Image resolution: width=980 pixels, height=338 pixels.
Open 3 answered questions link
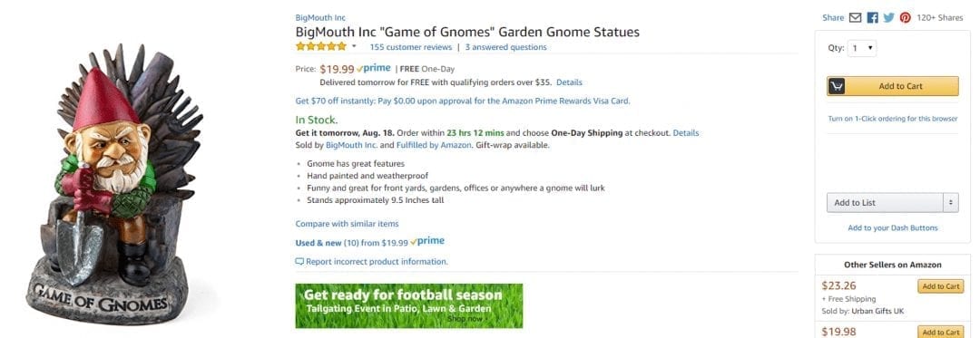click(x=505, y=47)
